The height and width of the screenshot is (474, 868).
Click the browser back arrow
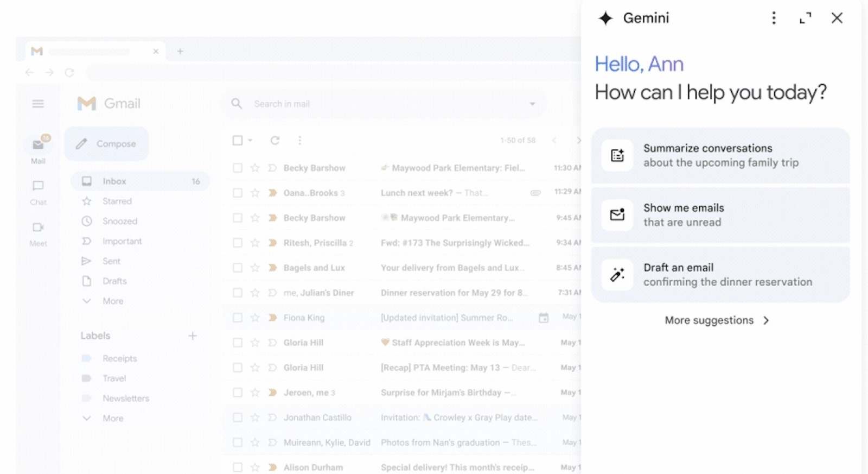(x=29, y=72)
